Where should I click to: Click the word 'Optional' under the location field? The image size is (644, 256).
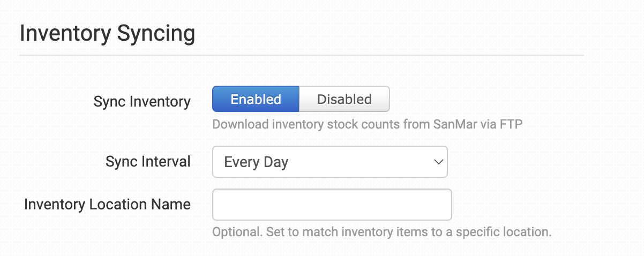(x=235, y=232)
